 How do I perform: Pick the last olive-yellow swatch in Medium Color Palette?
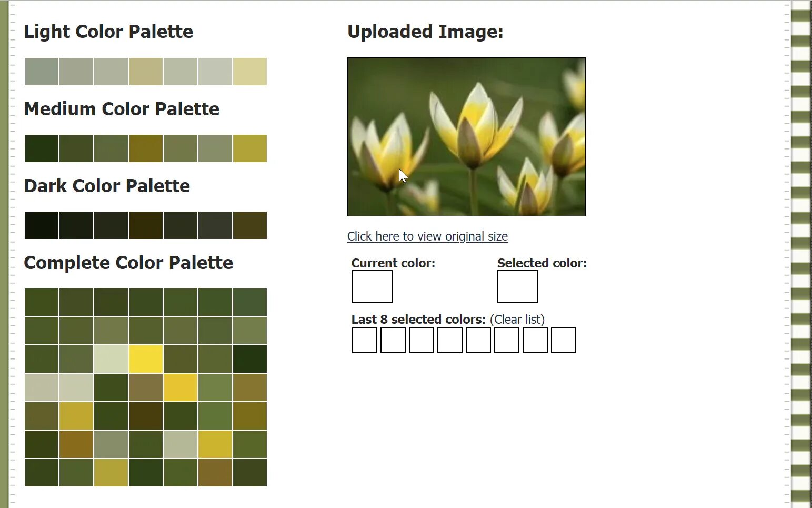click(250, 148)
